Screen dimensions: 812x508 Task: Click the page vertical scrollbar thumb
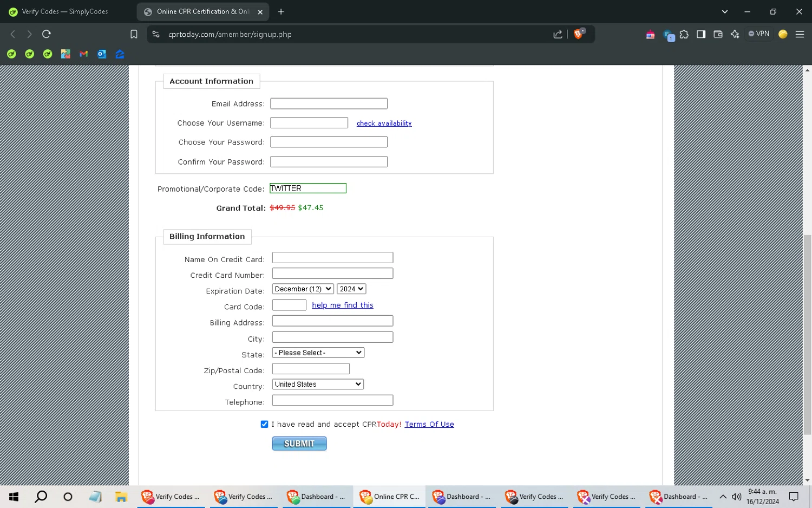[x=807, y=335]
